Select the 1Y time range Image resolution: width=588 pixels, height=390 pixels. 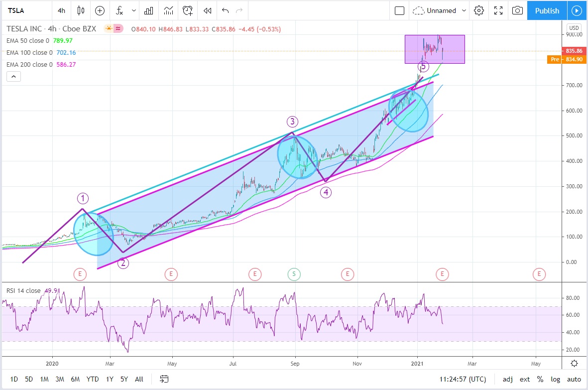(x=110, y=379)
